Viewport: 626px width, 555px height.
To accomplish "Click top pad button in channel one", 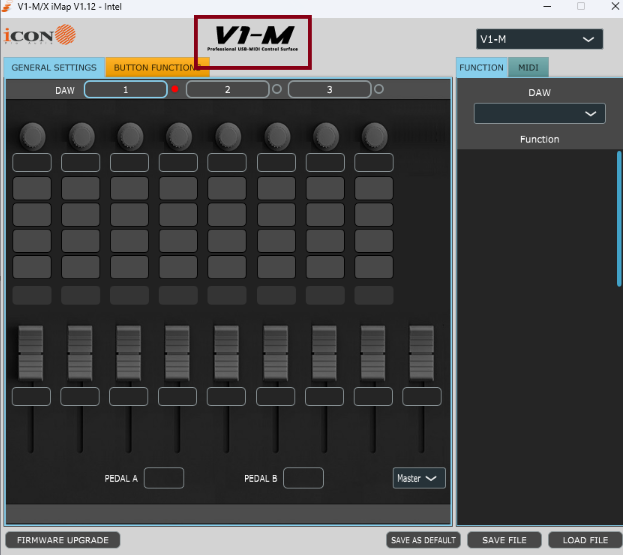I will [x=32, y=188].
